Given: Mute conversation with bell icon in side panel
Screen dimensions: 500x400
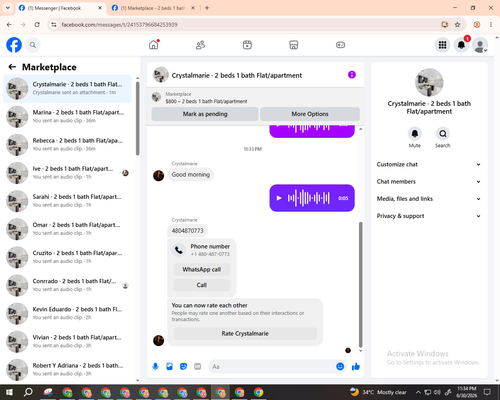Looking at the screenshot, I should tap(415, 134).
